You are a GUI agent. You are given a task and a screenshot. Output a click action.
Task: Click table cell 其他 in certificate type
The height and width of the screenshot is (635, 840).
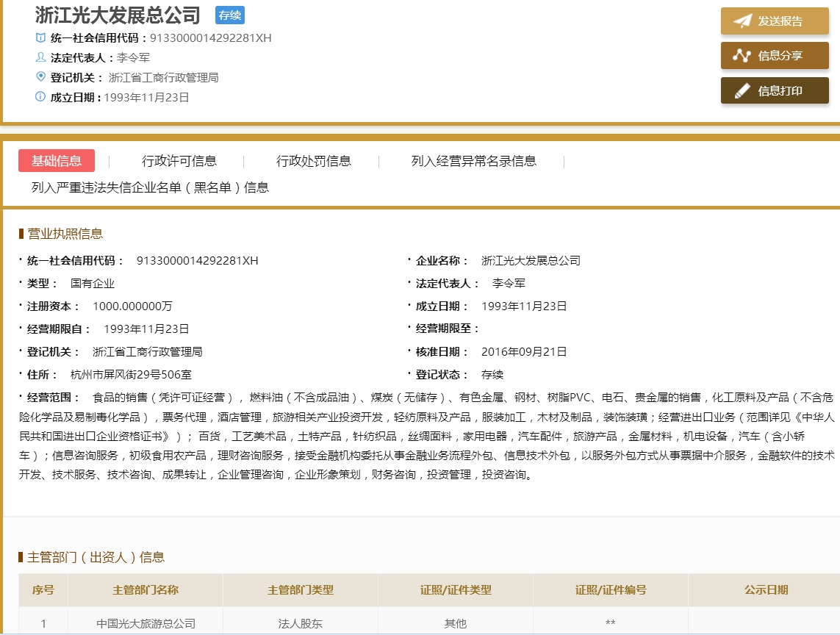coord(456,623)
